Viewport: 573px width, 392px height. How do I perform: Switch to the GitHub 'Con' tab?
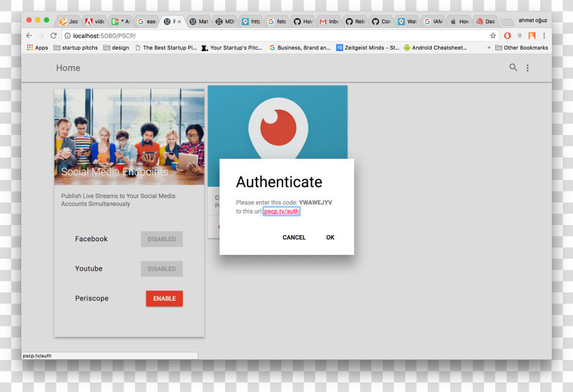pyautogui.click(x=381, y=22)
